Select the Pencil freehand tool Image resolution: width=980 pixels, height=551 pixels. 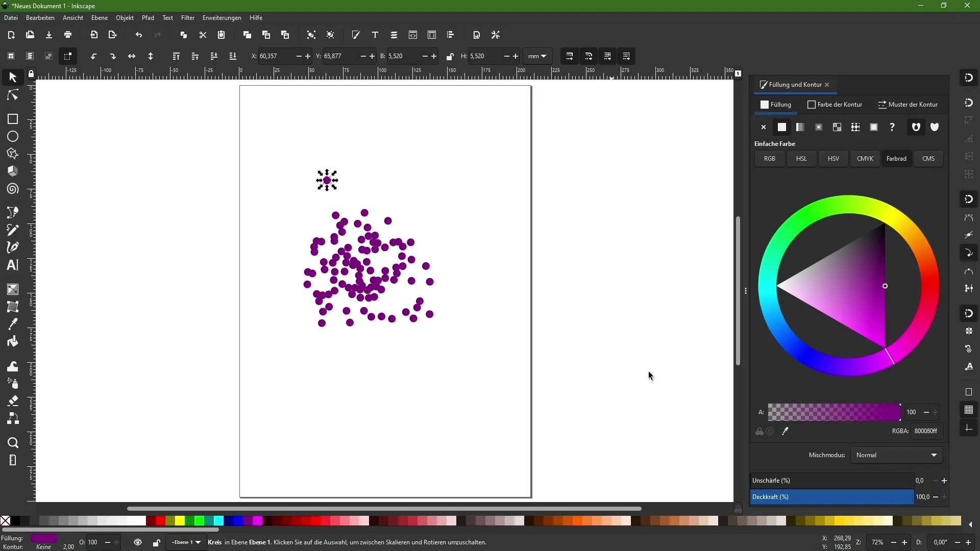[x=13, y=230]
